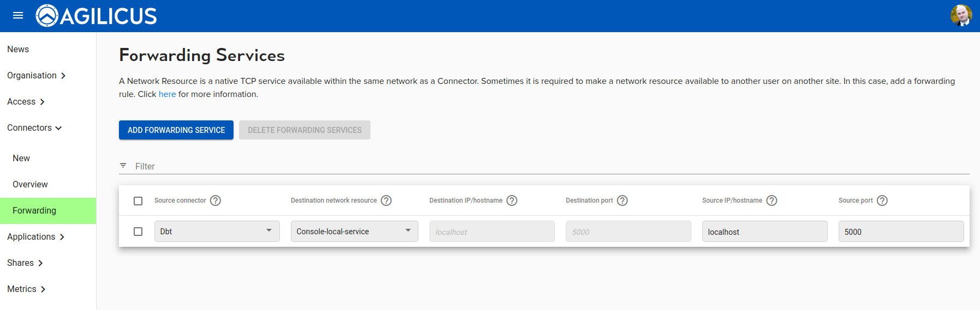Image resolution: width=980 pixels, height=310 pixels.
Task: Click into the Filter text field
Action: (x=546, y=166)
